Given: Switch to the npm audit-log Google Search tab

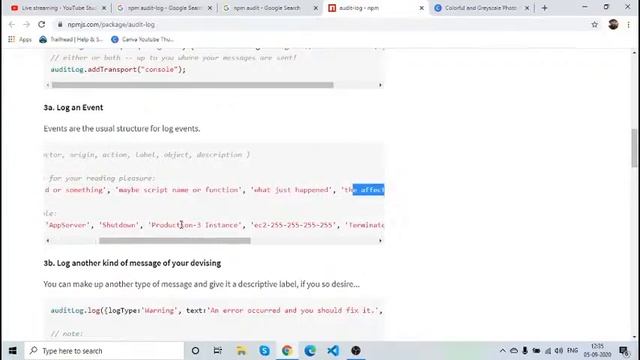Looking at the screenshot, I should click(161, 8).
